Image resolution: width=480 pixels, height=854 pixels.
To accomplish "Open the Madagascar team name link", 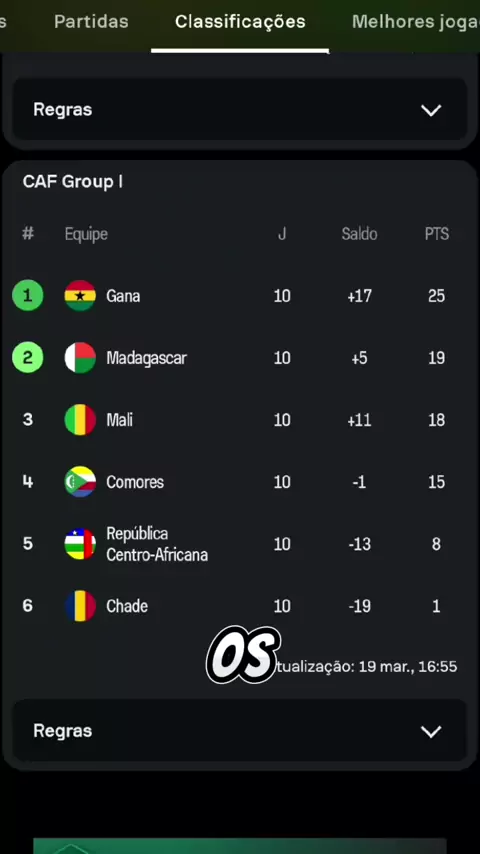I will 147,358.
